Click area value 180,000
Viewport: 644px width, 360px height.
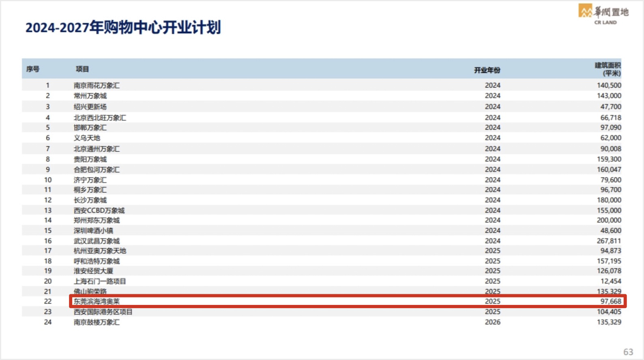[x=609, y=200]
